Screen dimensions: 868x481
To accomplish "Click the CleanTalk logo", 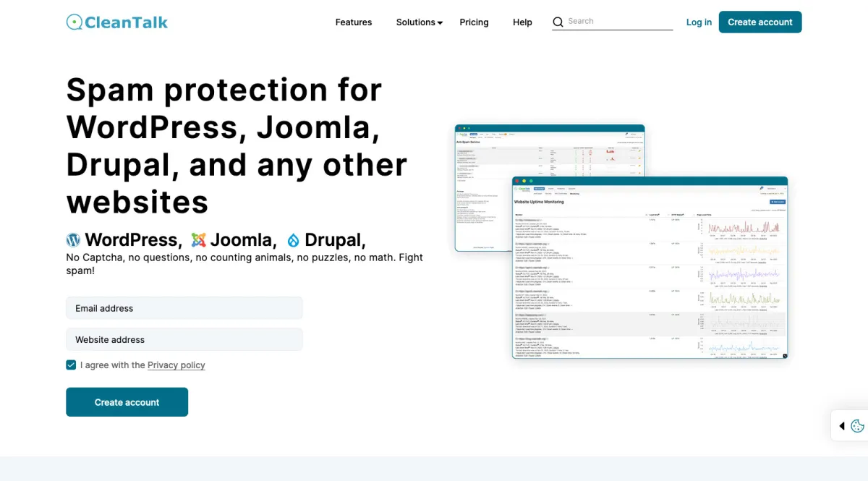I will point(117,22).
